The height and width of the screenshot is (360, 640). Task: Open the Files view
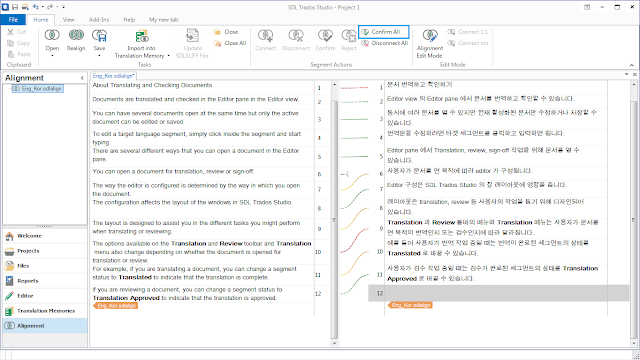coord(45,266)
